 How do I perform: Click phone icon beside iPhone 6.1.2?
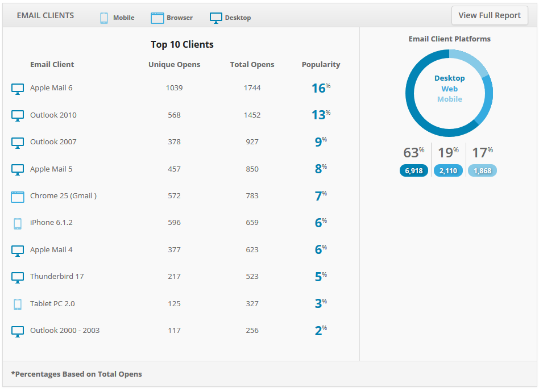click(x=18, y=224)
